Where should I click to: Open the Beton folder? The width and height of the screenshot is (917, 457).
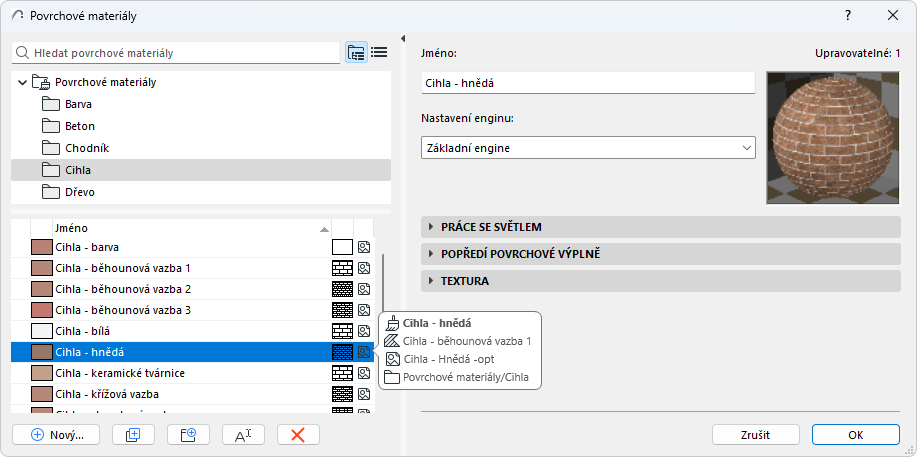(80, 126)
